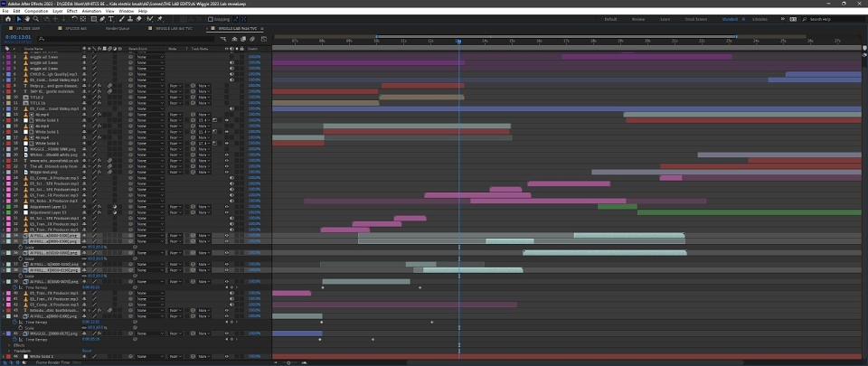Click the shy layers hide icon

[235, 39]
